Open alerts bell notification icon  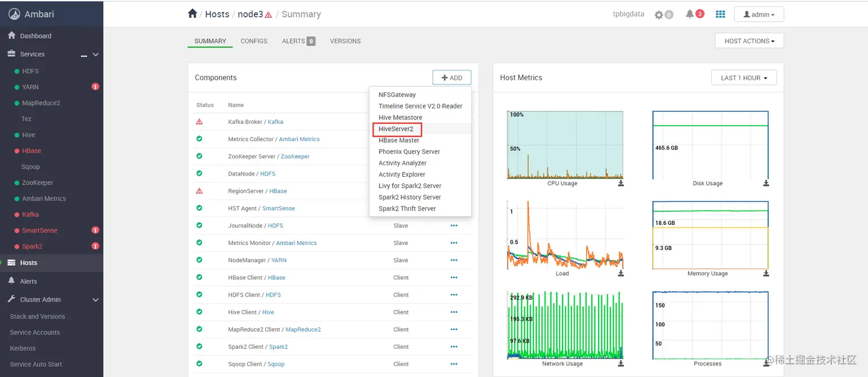click(689, 14)
